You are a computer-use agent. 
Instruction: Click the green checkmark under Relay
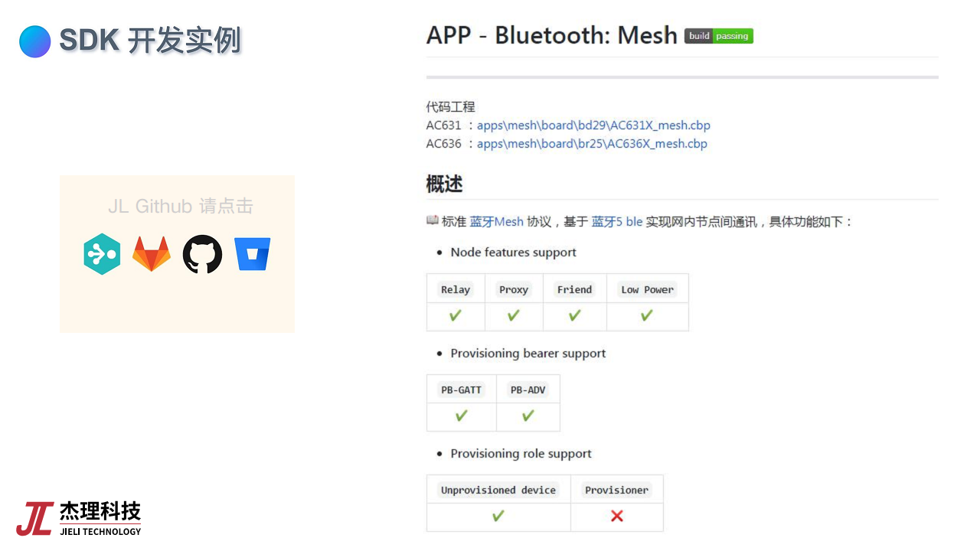click(x=456, y=315)
